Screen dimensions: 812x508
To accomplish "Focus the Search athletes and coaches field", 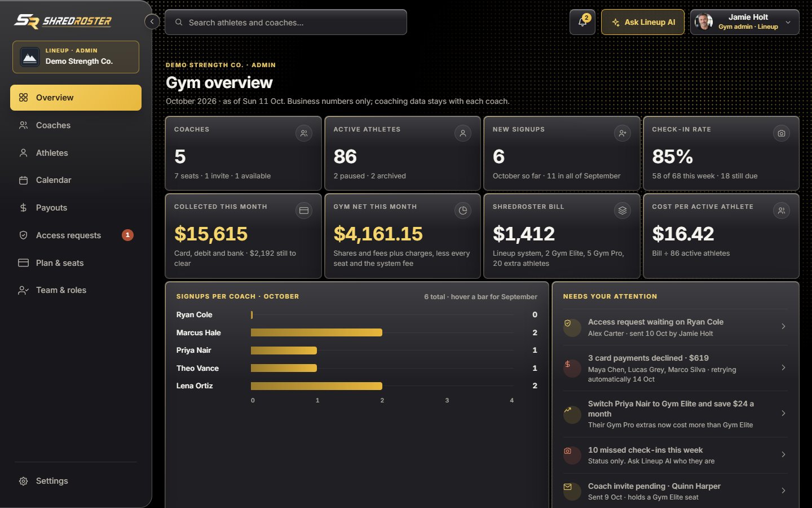I will (286, 22).
